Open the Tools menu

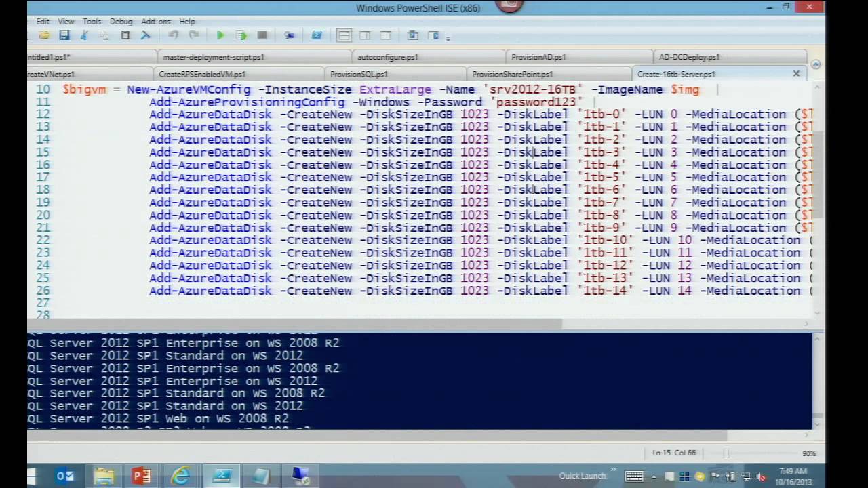coord(92,22)
